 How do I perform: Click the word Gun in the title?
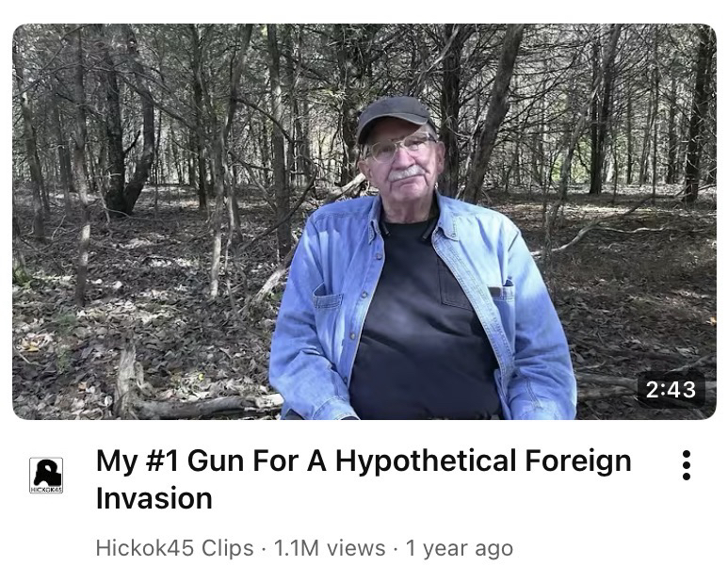pos(217,461)
